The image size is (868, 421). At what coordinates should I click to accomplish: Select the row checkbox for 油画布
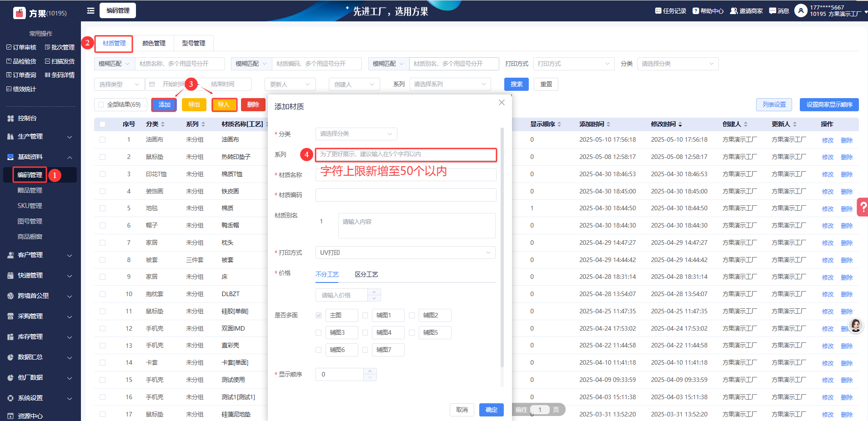(x=102, y=140)
